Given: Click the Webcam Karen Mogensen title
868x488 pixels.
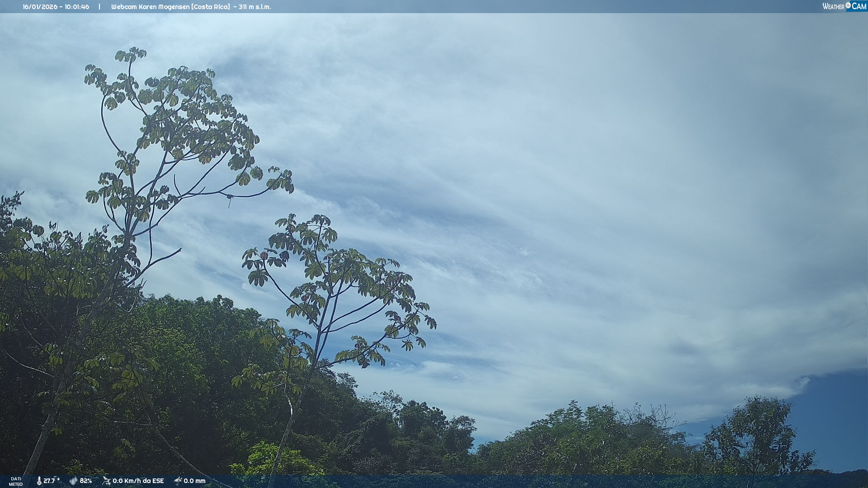Looking at the screenshot, I should [150, 7].
